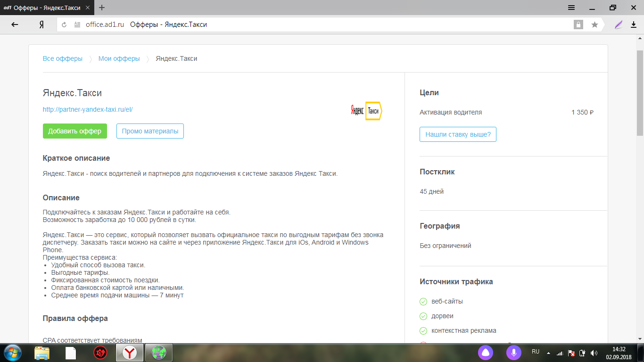Viewport: 644px width, 362px height.
Task: Click the География section heading
Action: tap(440, 226)
